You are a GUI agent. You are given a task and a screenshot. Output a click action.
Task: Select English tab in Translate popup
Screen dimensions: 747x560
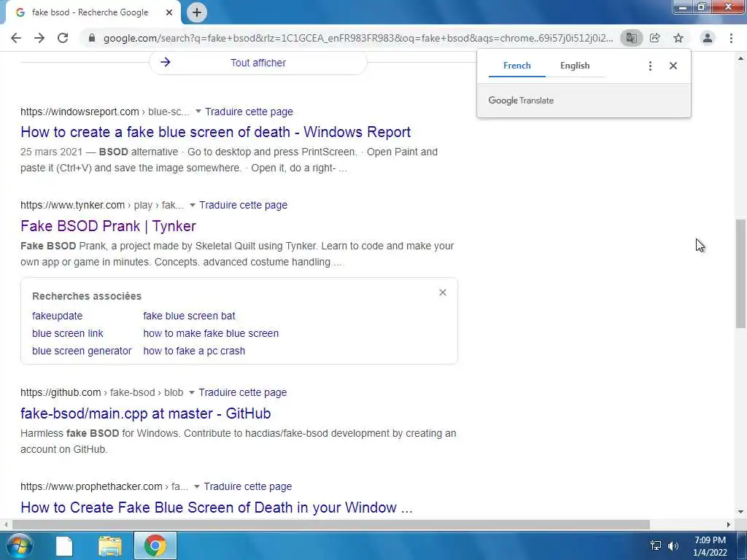(575, 66)
